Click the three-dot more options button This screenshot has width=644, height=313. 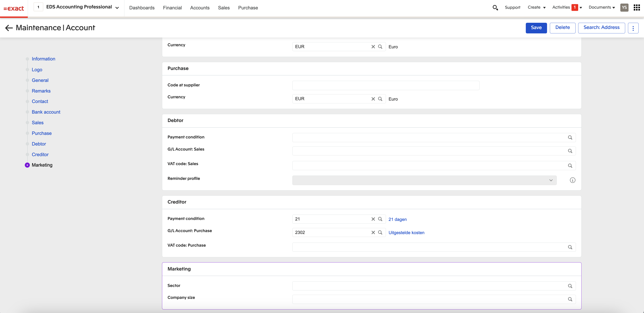click(633, 28)
